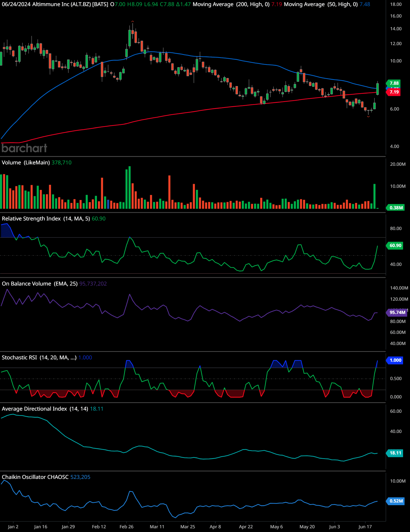410x532 pixels.
Task: Click the Mar 25 date axis label
Action: [188, 527]
